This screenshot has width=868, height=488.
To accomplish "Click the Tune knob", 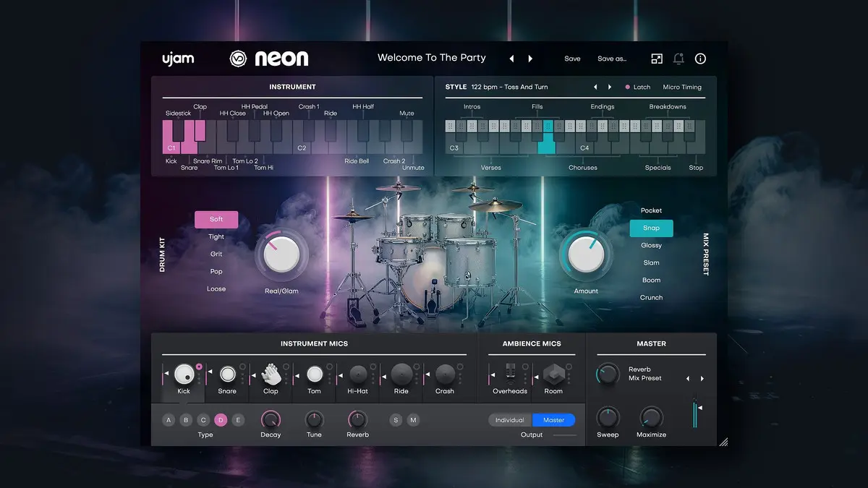I will click(x=314, y=419).
